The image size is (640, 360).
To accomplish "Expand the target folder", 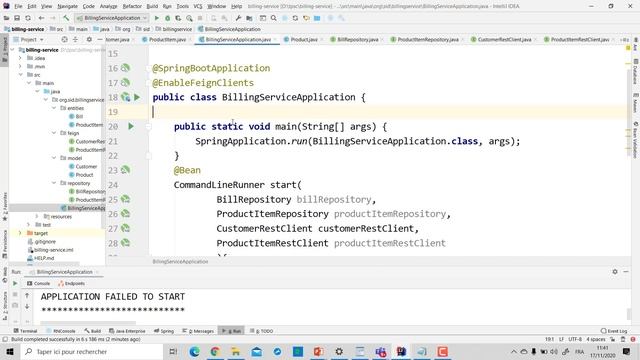I will click(20, 233).
